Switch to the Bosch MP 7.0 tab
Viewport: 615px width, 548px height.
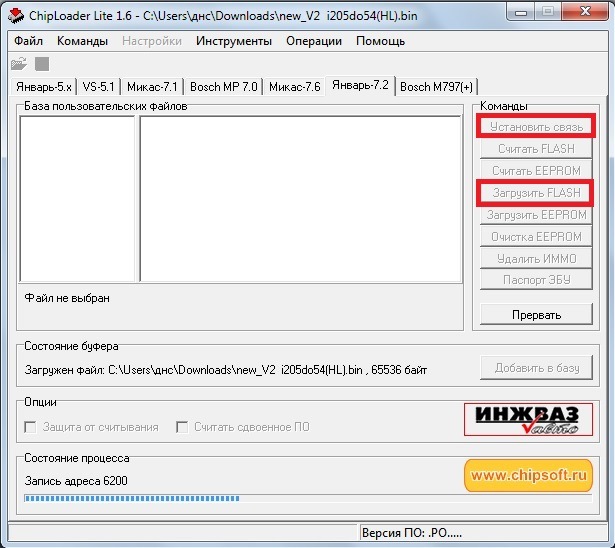[x=224, y=87]
